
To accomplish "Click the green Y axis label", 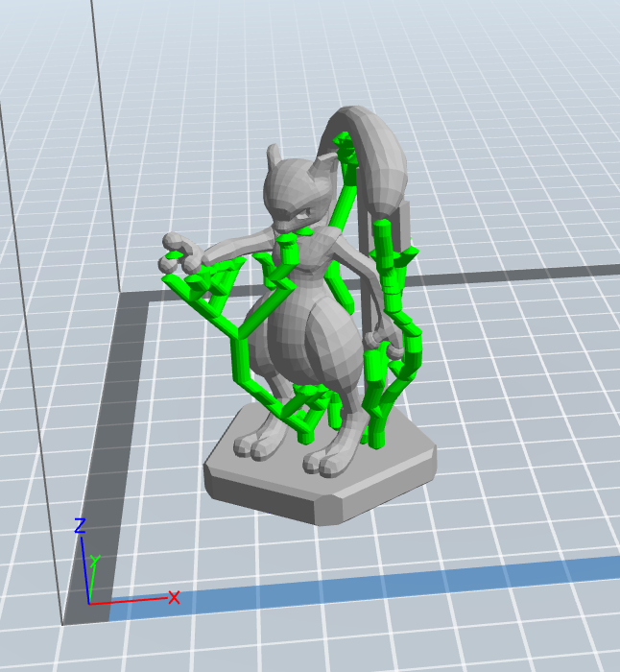I will tap(95, 560).
